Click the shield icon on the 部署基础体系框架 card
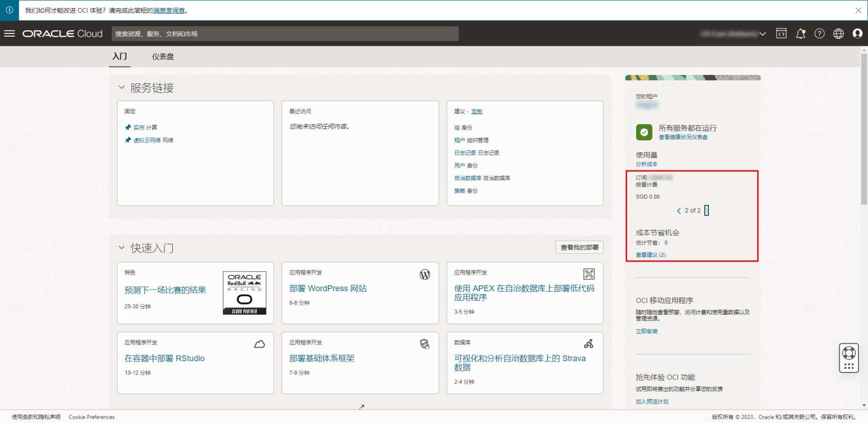868x423 pixels. click(x=424, y=344)
